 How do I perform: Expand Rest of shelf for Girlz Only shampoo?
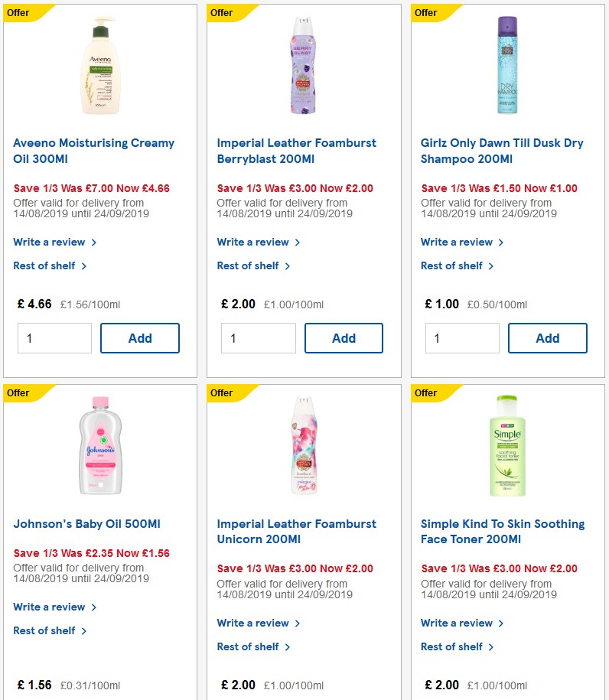coord(451,265)
